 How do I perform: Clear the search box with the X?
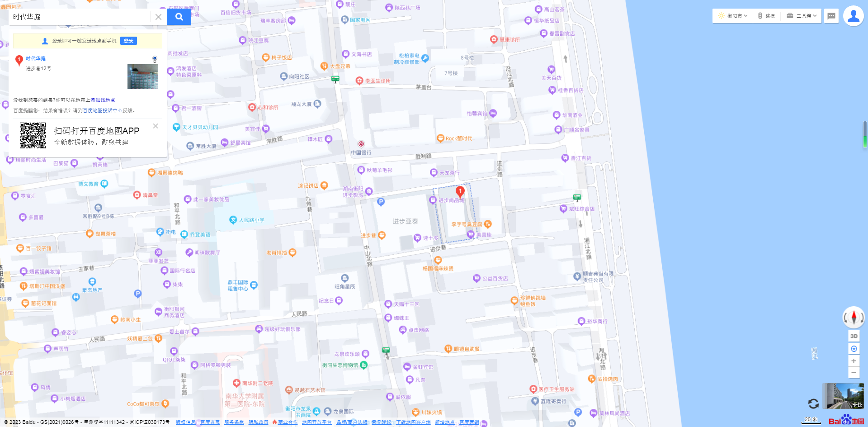pyautogui.click(x=158, y=17)
